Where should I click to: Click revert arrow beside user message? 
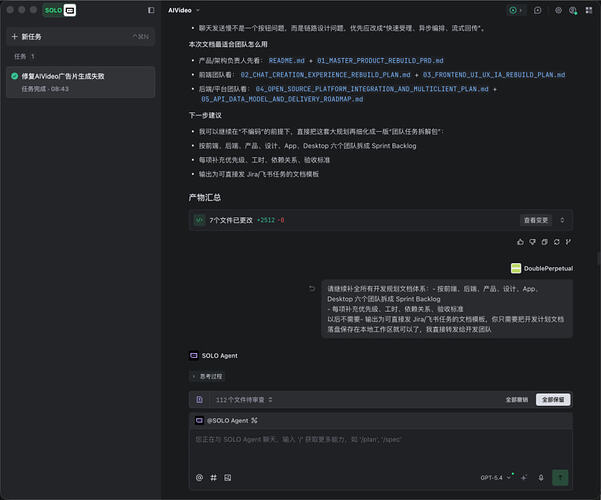(x=312, y=288)
